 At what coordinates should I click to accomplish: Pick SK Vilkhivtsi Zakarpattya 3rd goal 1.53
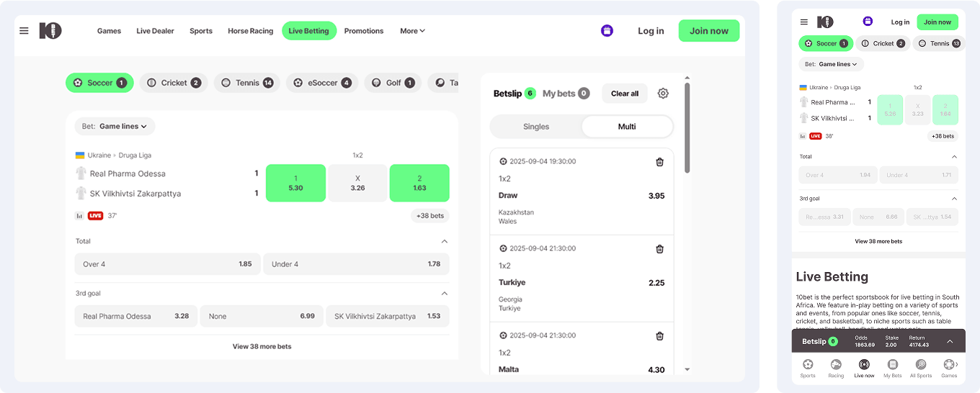388,316
